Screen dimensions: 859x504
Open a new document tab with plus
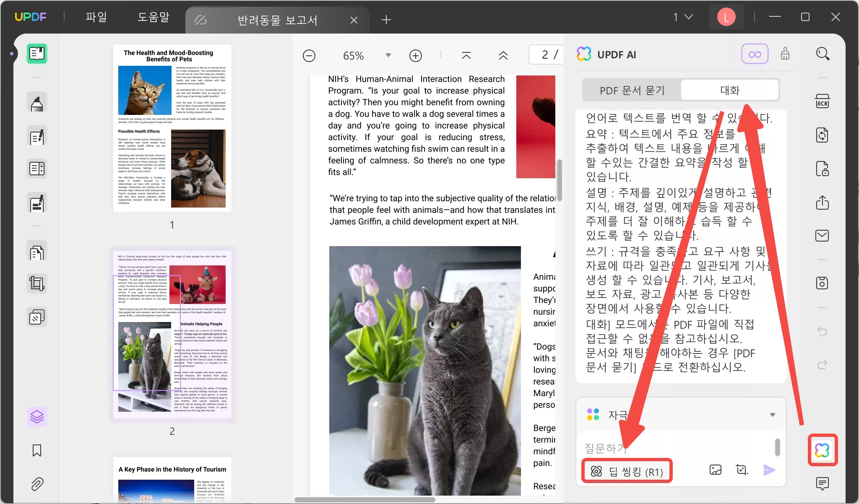386,19
